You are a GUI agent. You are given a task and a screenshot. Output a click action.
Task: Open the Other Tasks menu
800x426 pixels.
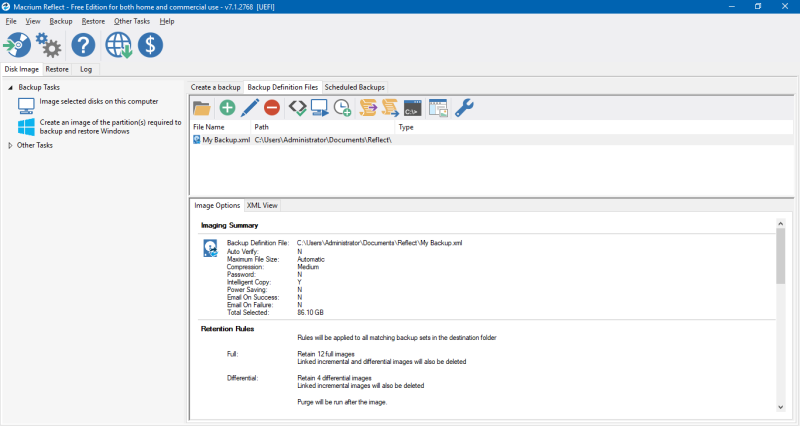click(131, 21)
